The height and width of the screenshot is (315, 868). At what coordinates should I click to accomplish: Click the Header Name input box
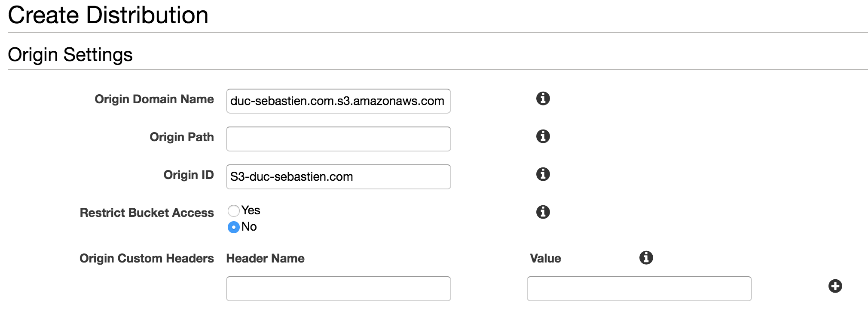(x=338, y=289)
